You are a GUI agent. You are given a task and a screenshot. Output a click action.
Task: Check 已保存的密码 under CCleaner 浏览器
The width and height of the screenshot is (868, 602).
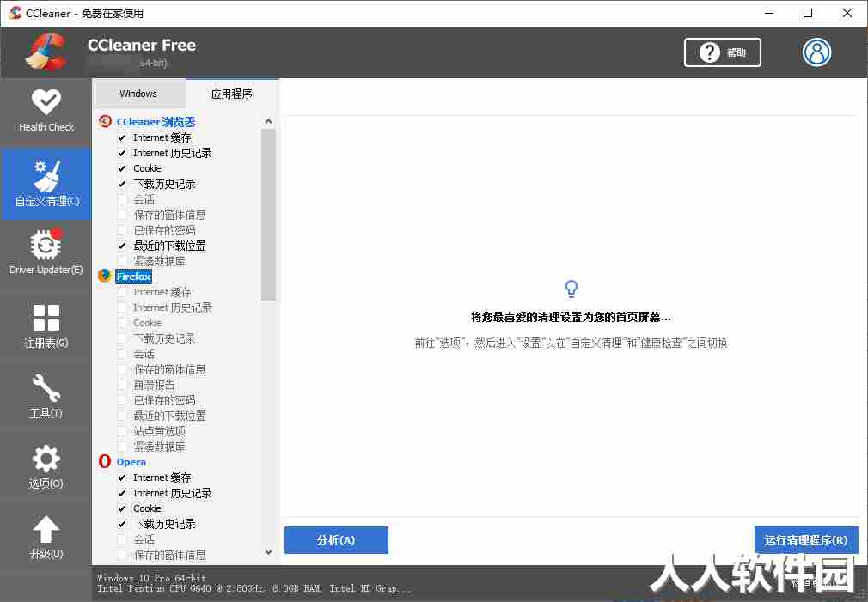[122, 231]
